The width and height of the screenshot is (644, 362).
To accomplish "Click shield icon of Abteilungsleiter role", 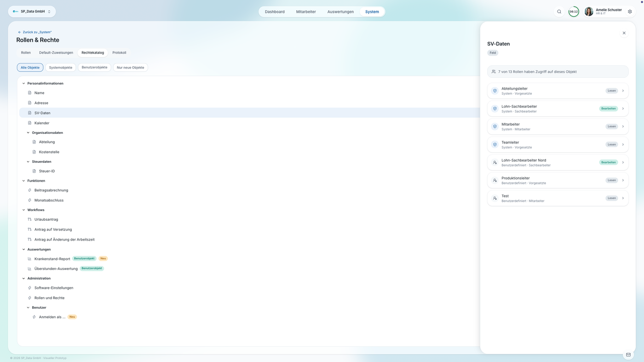I will (495, 91).
